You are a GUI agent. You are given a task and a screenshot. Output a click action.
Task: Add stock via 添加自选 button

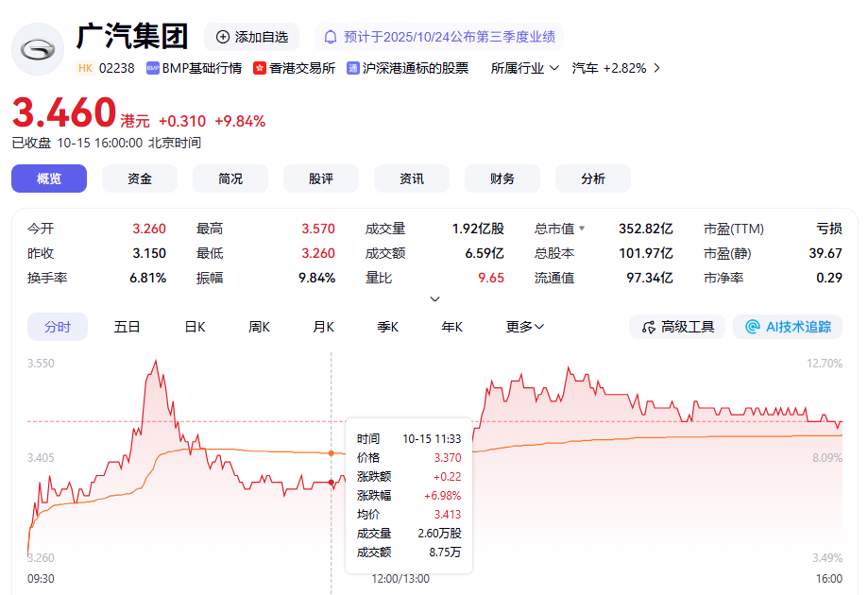click(x=252, y=37)
